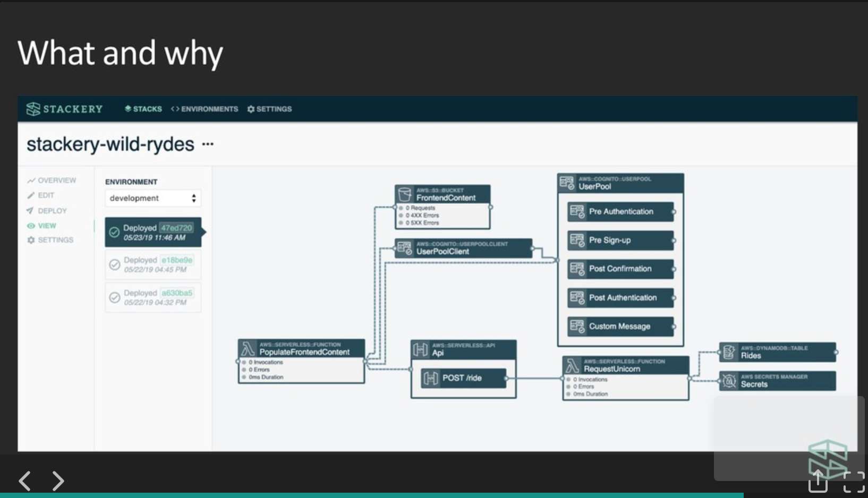Viewport: 868px width, 498px height.
Task: Click the Edit pencil icon
Action: point(31,195)
